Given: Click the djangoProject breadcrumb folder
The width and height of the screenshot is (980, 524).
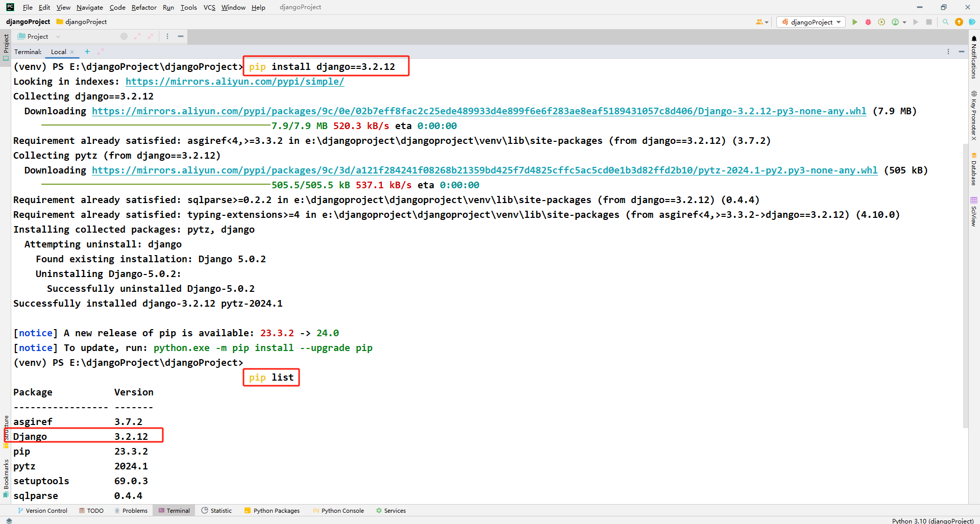Looking at the screenshot, I should pyautogui.click(x=82, y=22).
